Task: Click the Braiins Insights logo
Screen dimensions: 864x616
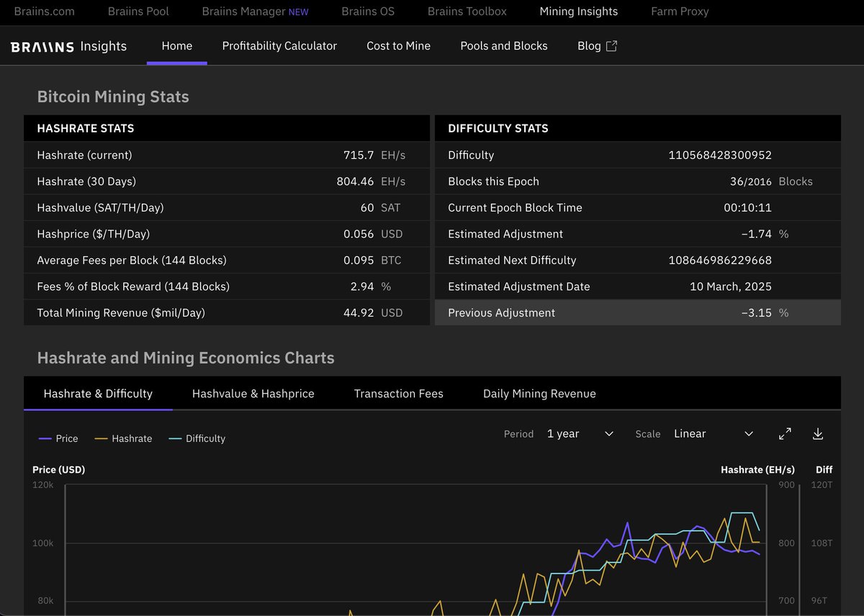Action: click(69, 46)
